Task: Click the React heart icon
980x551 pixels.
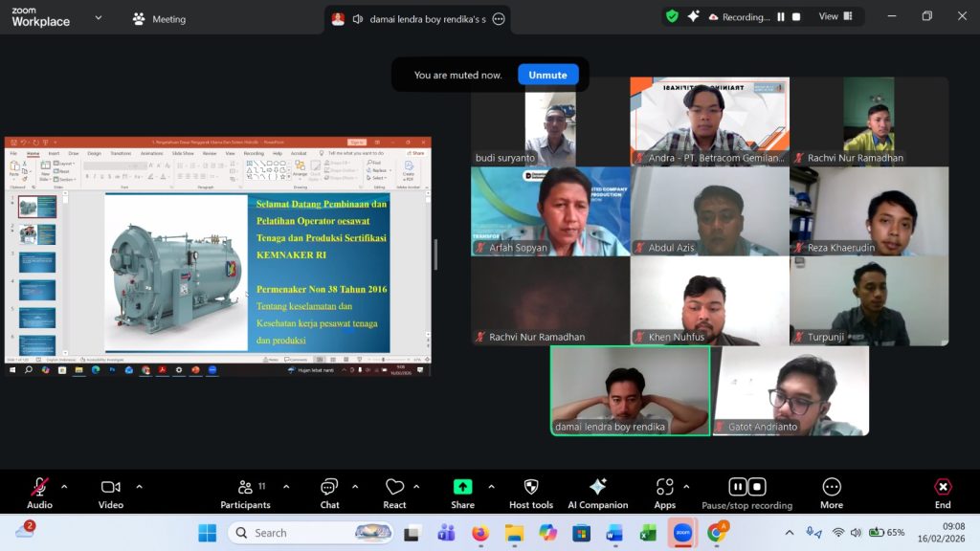Action: (x=394, y=488)
